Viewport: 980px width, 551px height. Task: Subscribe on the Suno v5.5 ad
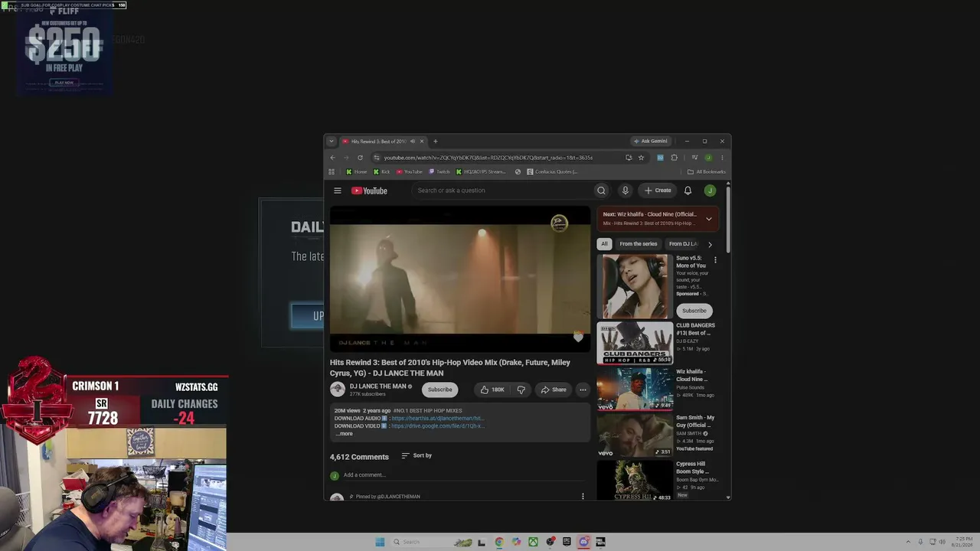(694, 311)
